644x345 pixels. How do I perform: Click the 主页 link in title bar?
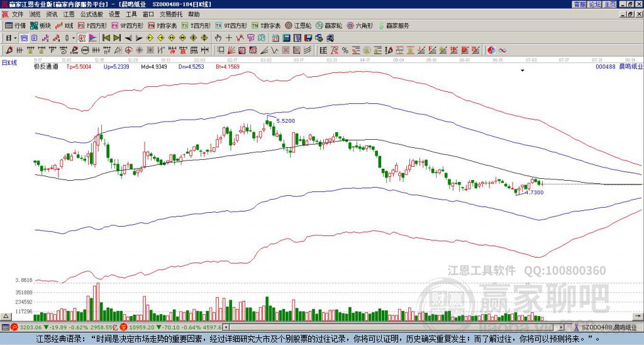coord(609,4)
